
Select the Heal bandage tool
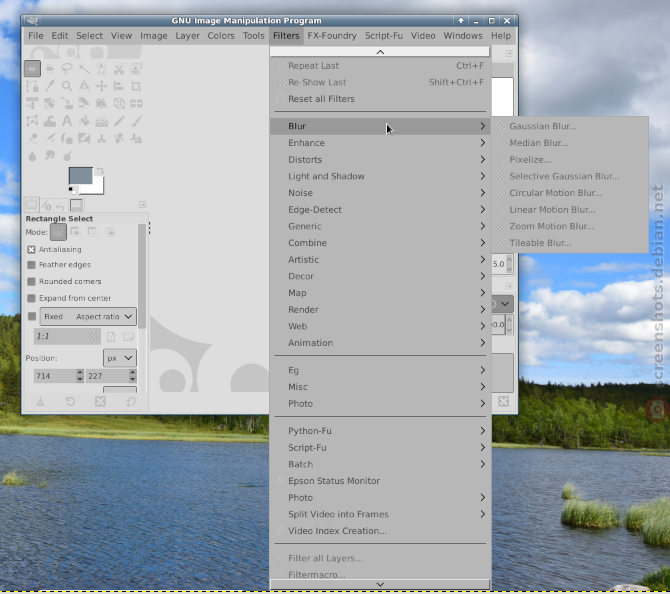pos(119,138)
